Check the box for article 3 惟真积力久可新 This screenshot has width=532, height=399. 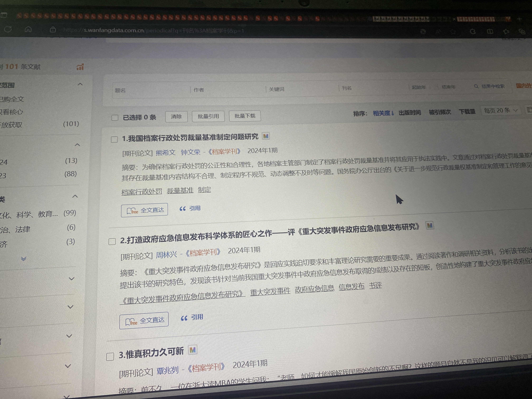(x=110, y=357)
